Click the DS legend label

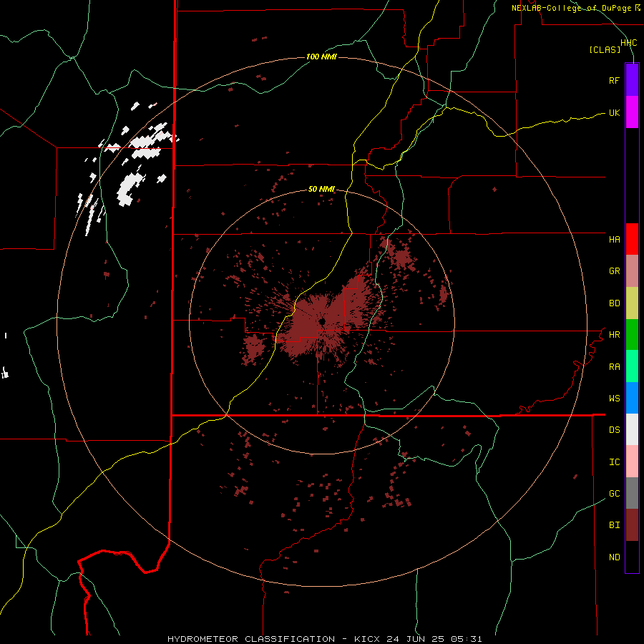[614, 430]
